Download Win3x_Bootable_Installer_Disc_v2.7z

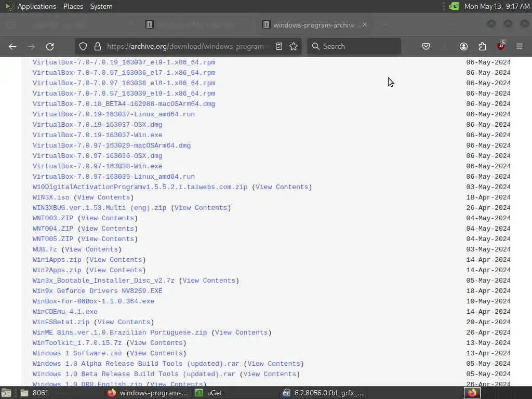103,281
